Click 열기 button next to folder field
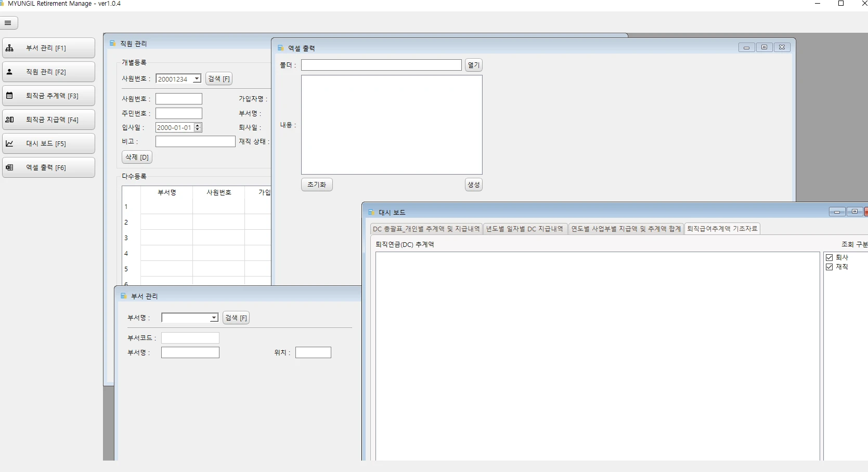Viewport: 868px width, 472px height. pyautogui.click(x=474, y=65)
